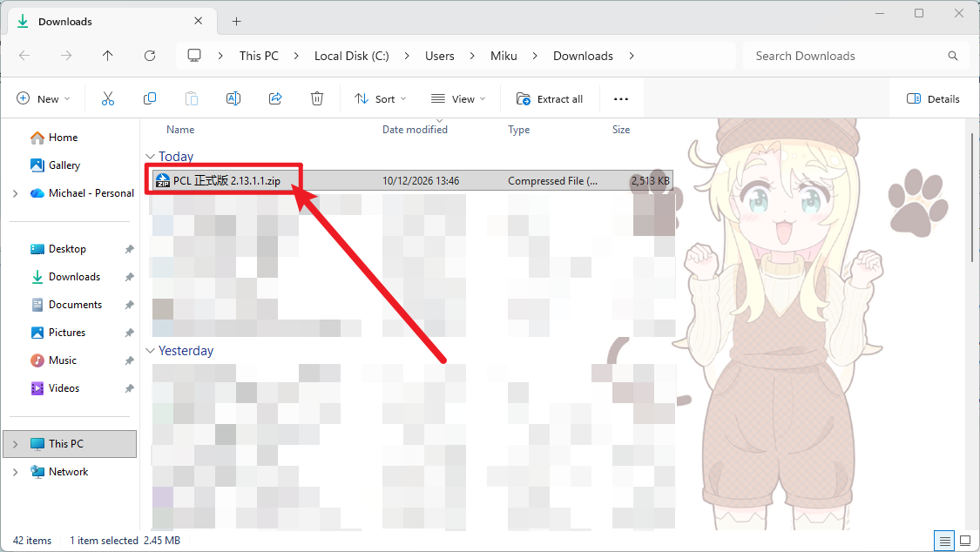Go back with the left arrow

(24, 56)
